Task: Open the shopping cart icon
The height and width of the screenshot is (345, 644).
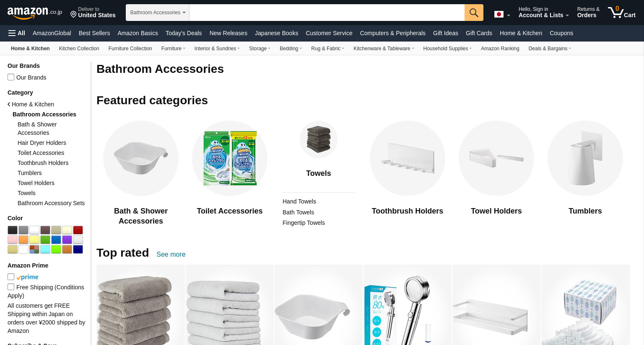Action: [x=622, y=12]
